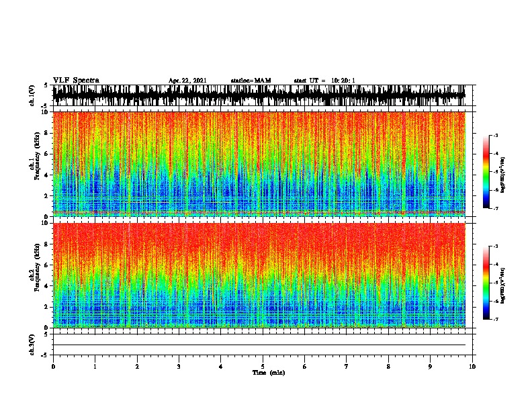Image resolution: width=532 pixels, height=411 pixels.
Task: Click the log(PSD) label beside ch.2 color bar
Action: (503, 285)
